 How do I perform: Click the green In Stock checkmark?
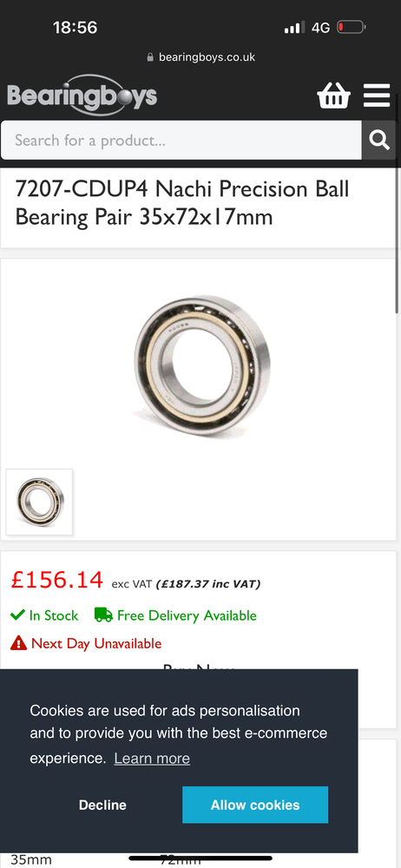tap(17, 615)
